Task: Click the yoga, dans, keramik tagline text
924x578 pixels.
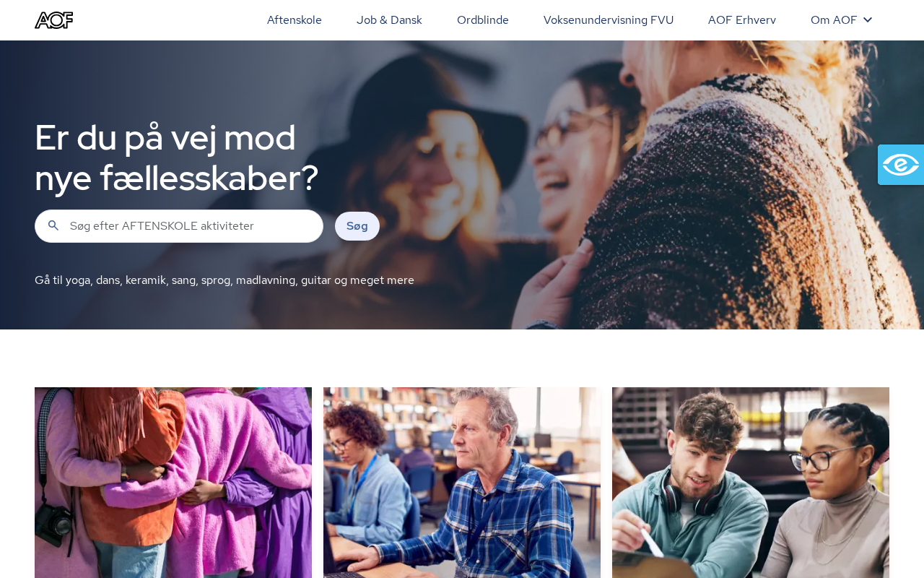Action: coord(225,280)
